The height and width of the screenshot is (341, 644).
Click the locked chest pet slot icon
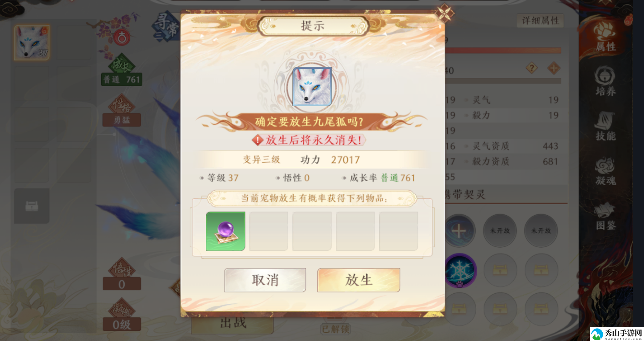pos(32,206)
